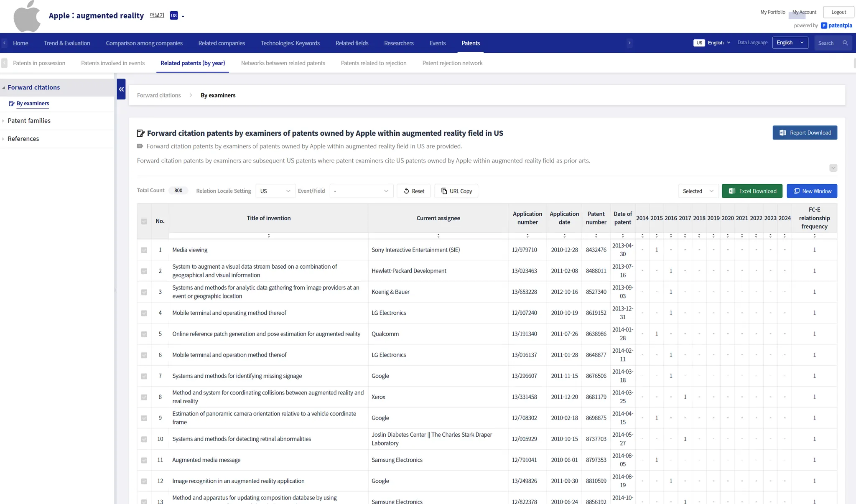The height and width of the screenshot is (504, 856).
Task: Open Networks between related patents tab
Action: tap(283, 63)
